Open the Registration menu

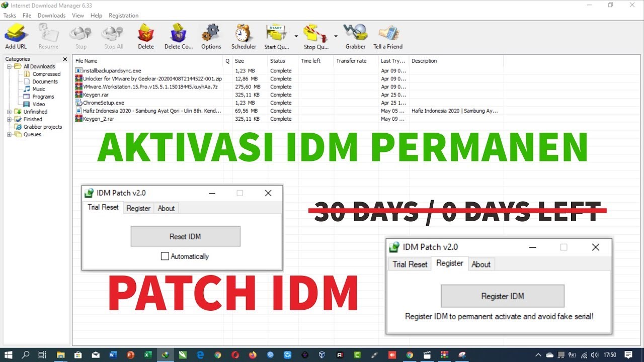[123, 16]
